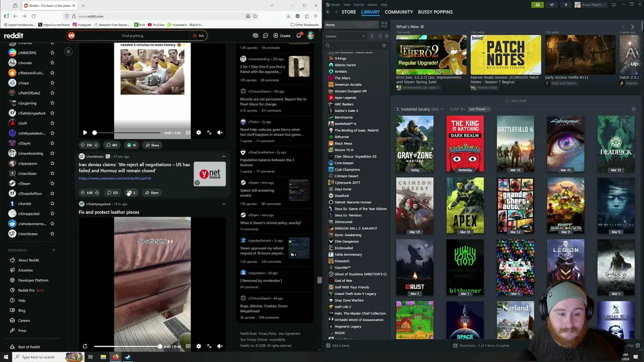Open Reddit notifications bell
Image resolution: width=644 pixels, height=362 pixels.
point(298,35)
